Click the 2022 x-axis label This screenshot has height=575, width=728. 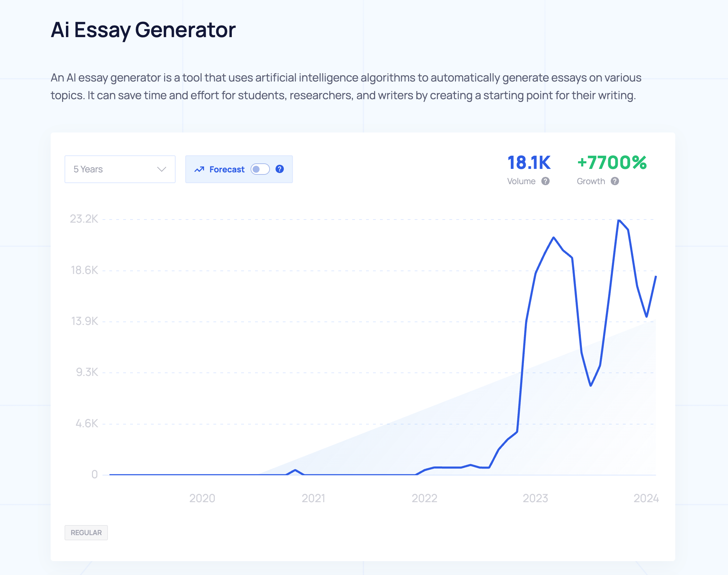[424, 498]
